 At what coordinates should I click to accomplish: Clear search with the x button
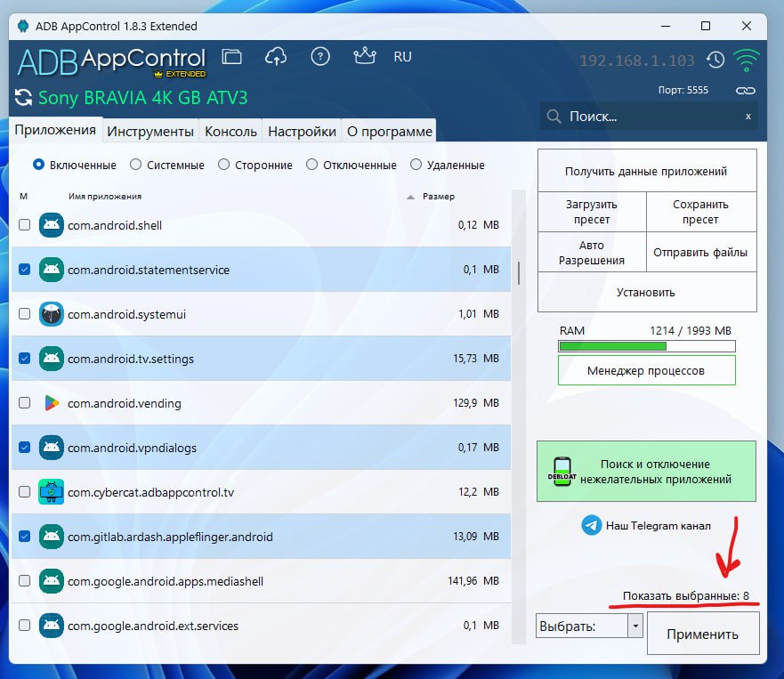[748, 117]
